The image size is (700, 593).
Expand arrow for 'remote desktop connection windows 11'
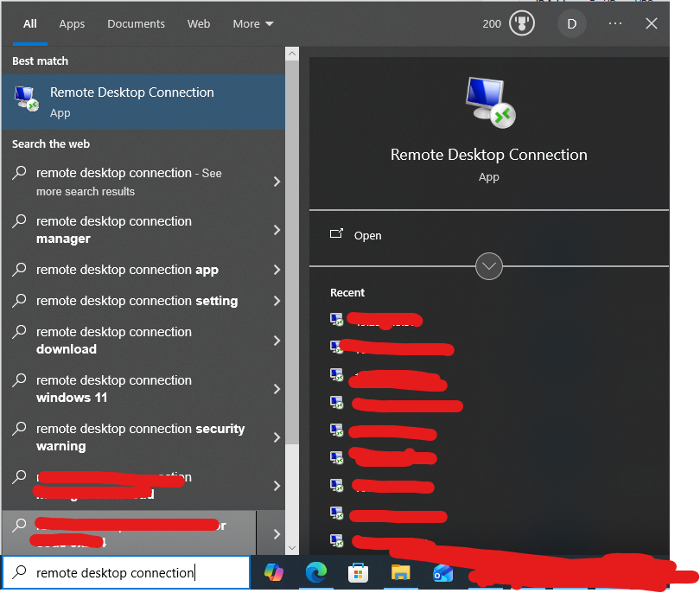coord(277,389)
